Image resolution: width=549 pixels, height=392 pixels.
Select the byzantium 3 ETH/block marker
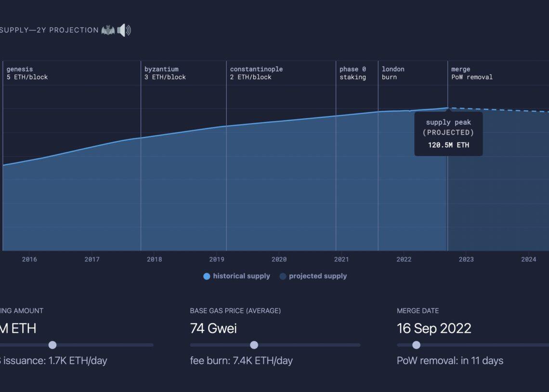[165, 73]
